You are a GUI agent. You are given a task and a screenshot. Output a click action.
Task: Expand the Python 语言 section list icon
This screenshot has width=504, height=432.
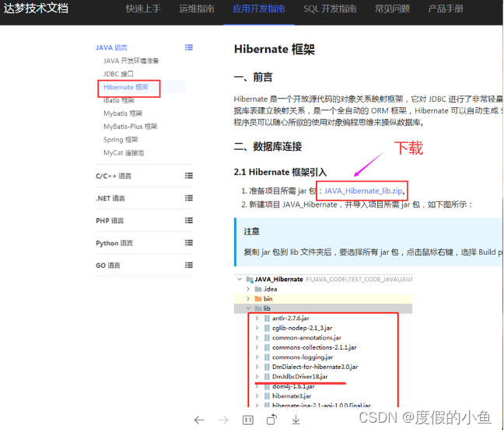coord(189,242)
